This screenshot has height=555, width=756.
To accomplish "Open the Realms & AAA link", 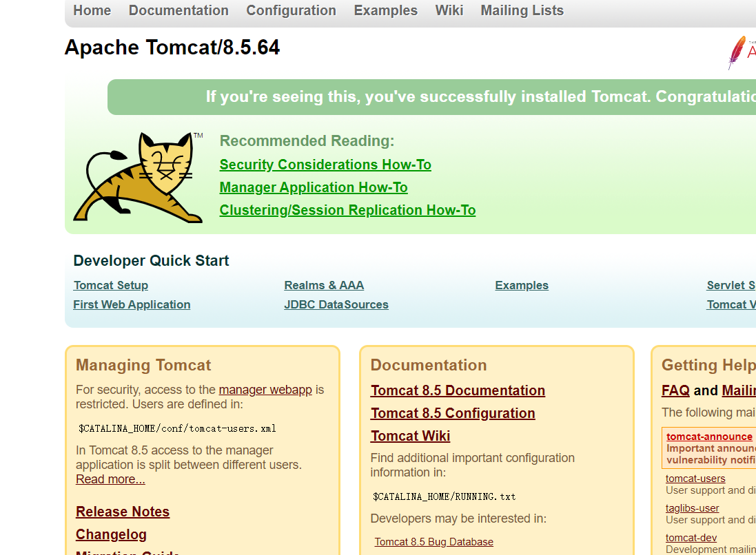I will [324, 285].
